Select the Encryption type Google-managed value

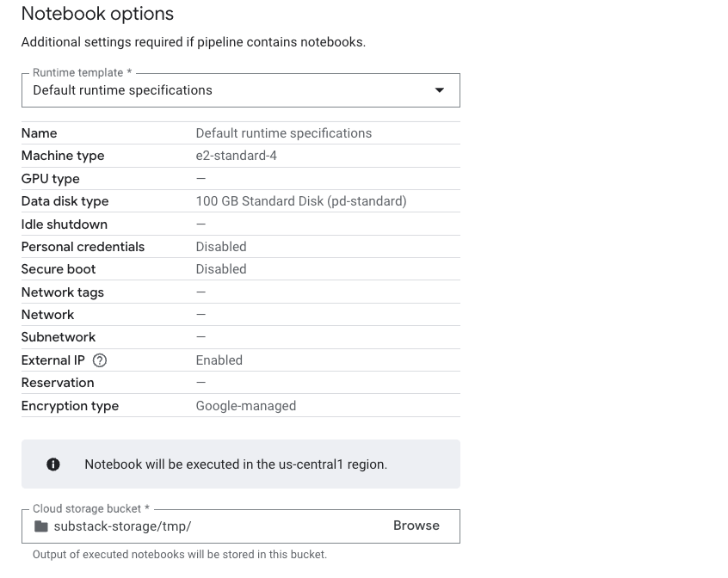coord(246,406)
